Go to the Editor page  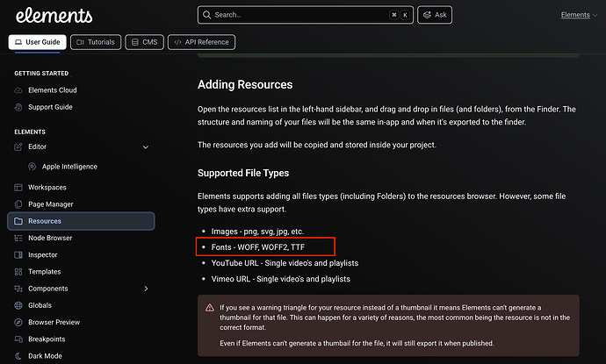[37, 146]
